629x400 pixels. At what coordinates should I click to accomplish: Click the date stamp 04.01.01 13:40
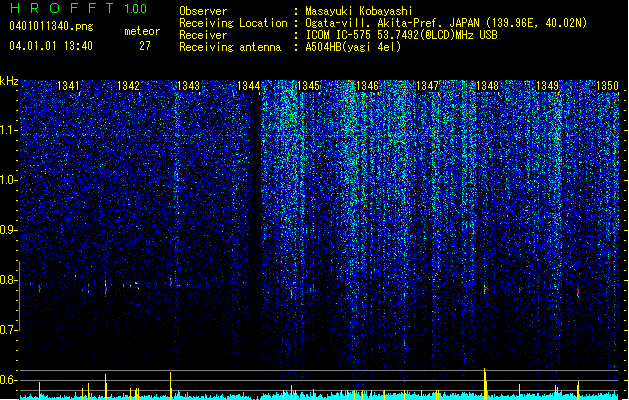click(x=51, y=46)
